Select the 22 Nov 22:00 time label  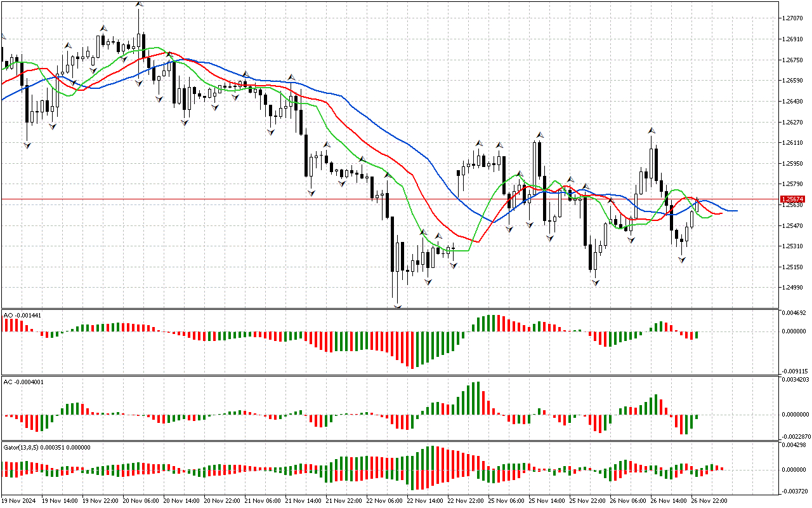(x=466, y=501)
